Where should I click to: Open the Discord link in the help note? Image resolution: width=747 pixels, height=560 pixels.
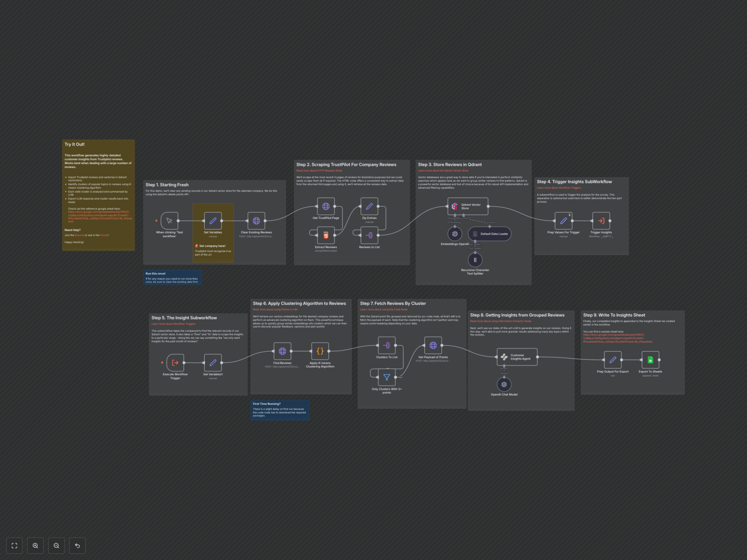click(x=80, y=235)
